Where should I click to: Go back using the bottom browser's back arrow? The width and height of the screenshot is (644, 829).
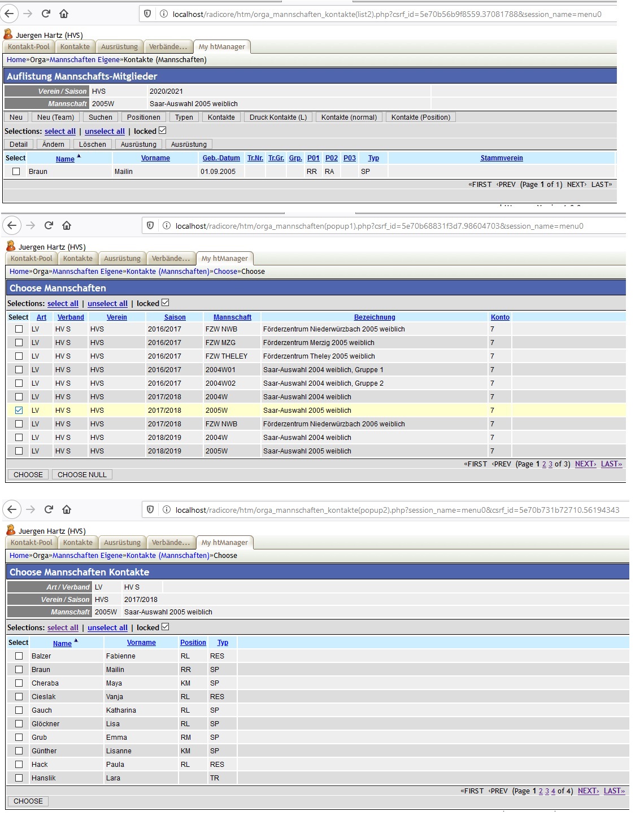(12, 509)
